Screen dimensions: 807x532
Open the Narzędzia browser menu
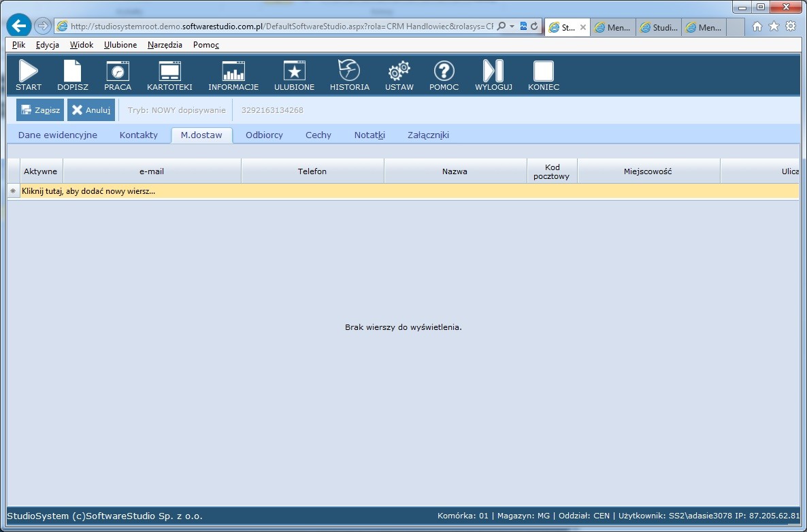(x=165, y=45)
